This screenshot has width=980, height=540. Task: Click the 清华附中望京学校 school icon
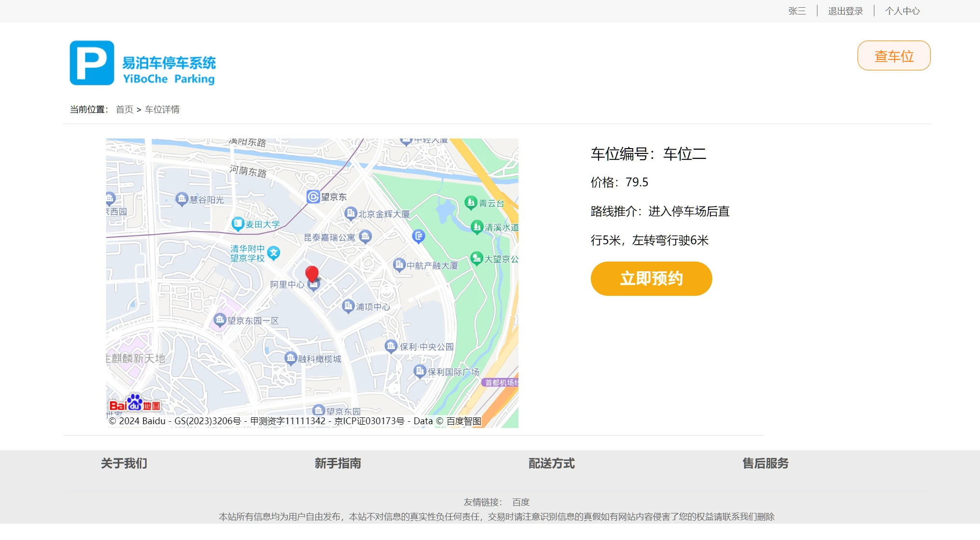pos(273,252)
